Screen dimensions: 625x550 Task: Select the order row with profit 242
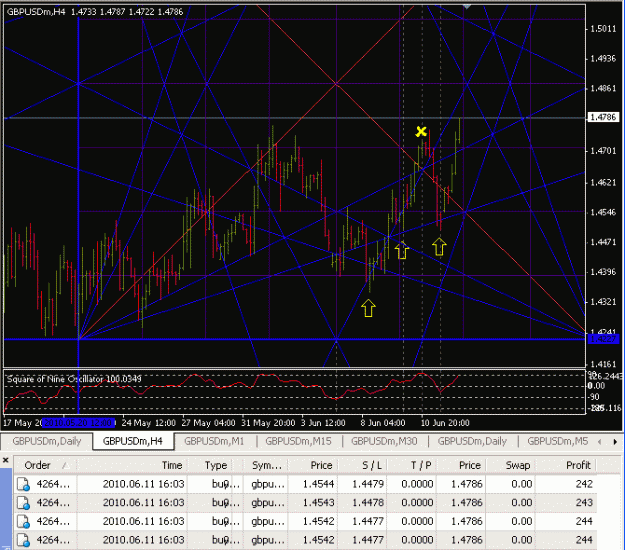coord(305,484)
